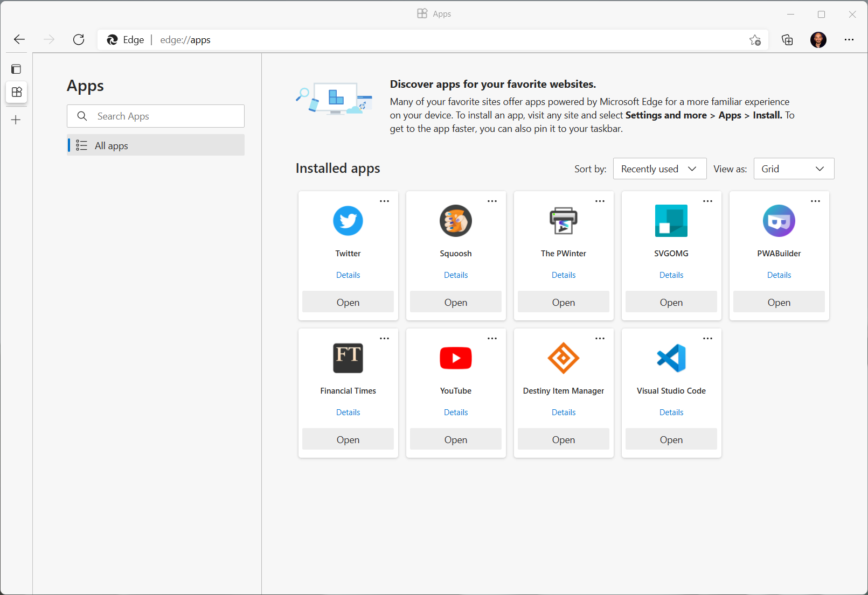Select the All apps list item

pyautogui.click(x=155, y=145)
